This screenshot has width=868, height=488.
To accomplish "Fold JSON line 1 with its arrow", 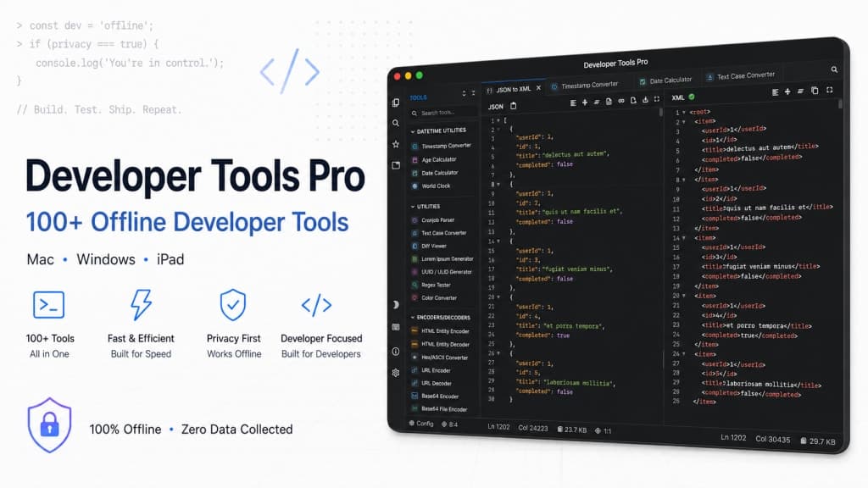I will pyautogui.click(x=498, y=120).
